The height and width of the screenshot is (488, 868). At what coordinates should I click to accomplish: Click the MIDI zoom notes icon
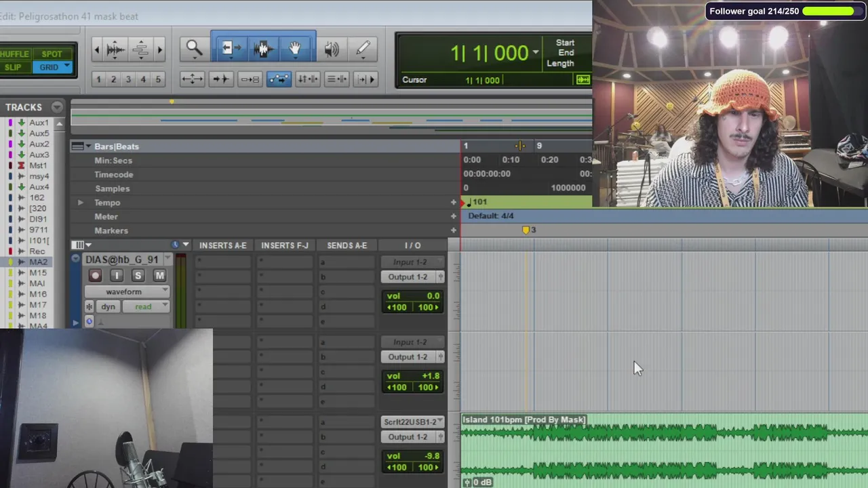[x=140, y=49]
